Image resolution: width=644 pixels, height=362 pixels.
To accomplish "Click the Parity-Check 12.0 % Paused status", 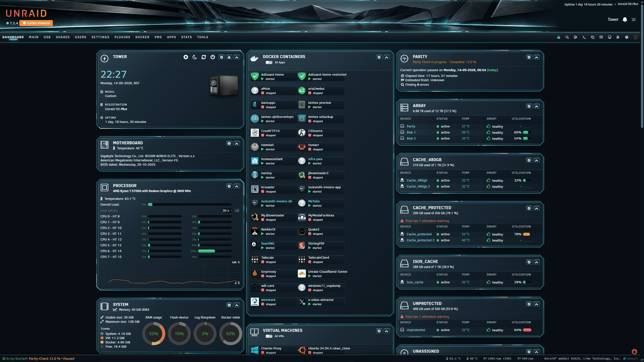I will click(52, 359).
